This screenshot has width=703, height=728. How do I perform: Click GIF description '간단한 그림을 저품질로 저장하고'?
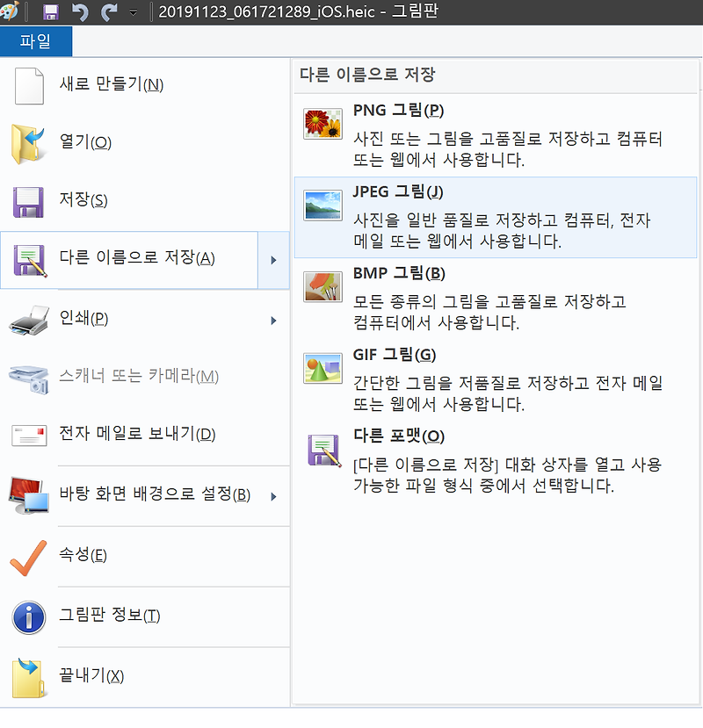pos(471,384)
